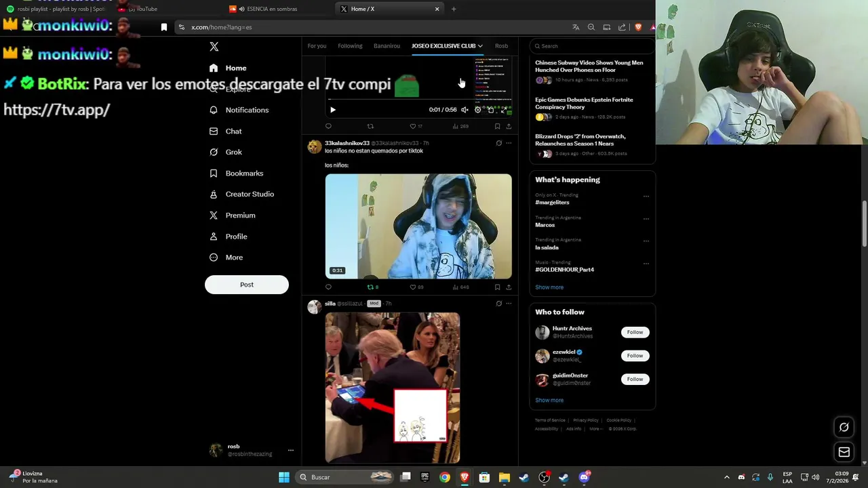This screenshot has height=488, width=868.
Task: Open floating messages envelope button
Action: [844, 451]
